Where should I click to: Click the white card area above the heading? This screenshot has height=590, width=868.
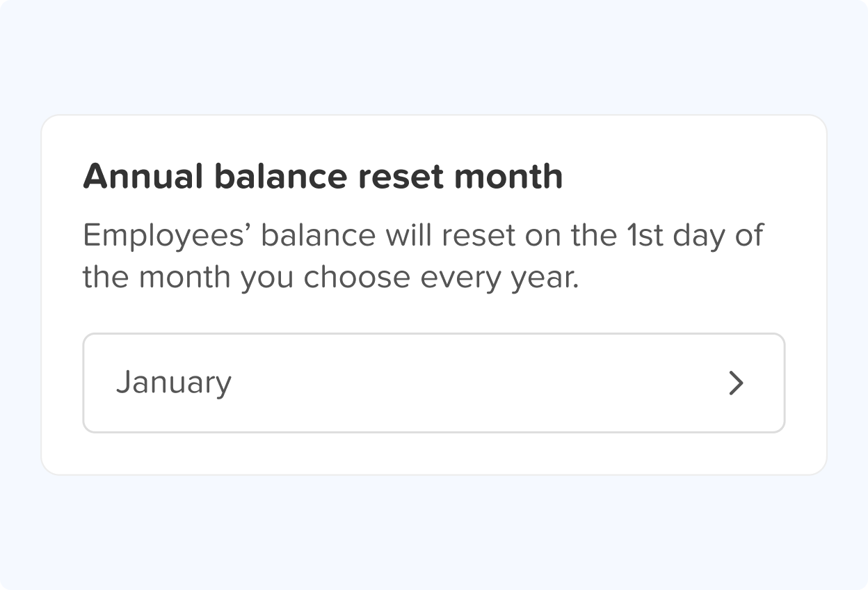tap(433, 137)
